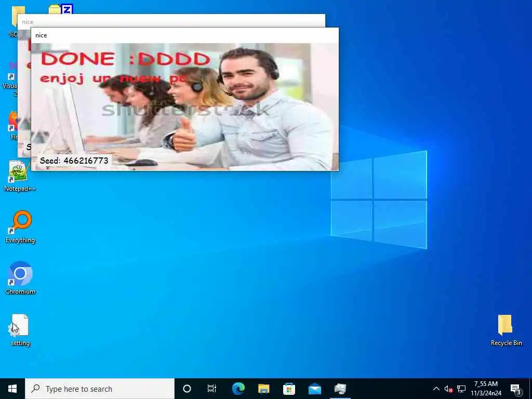Click the front 'nice' window title bar

coord(184,35)
